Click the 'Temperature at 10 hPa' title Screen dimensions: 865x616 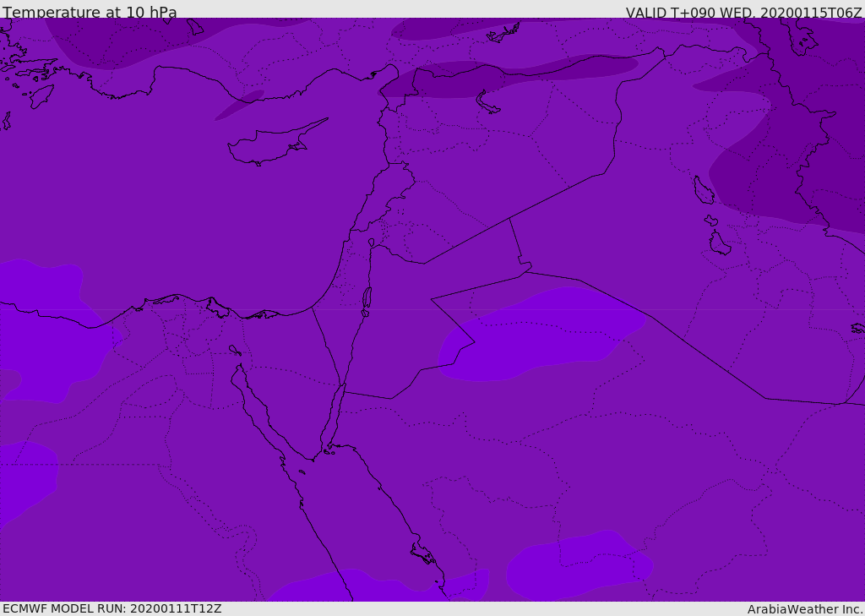tap(90, 12)
